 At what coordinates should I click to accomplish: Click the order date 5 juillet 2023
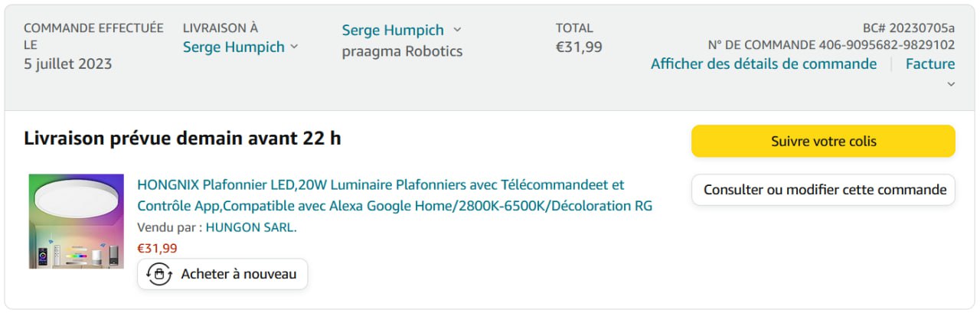(x=68, y=64)
